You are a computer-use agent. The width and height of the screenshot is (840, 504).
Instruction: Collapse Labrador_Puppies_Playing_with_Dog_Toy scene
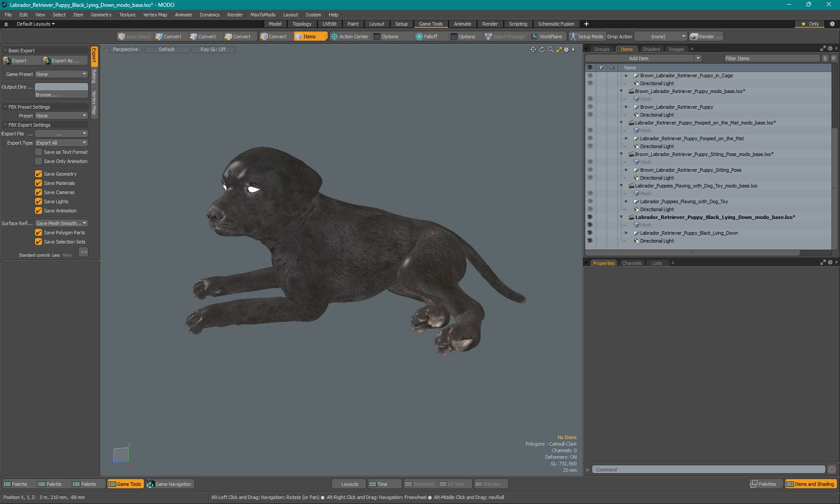(621, 186)
